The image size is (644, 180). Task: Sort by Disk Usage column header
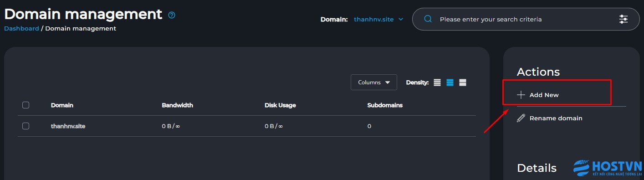pyautogui.click(x=280, y=105)
